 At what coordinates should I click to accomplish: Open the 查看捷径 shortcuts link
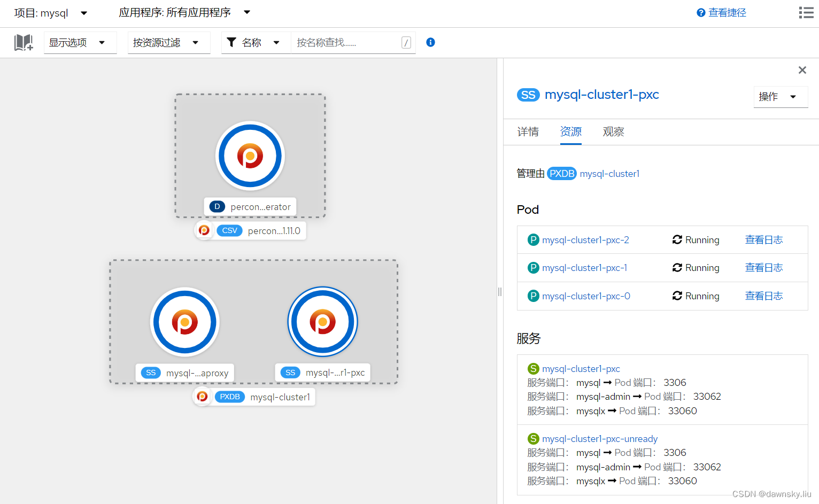click(x=727, y=13)
